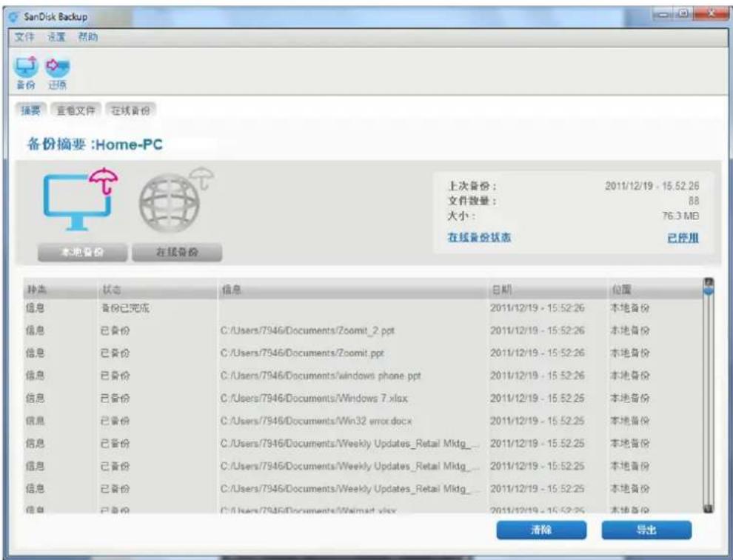Select the windows phone.ppt log entry

(x=363, y=376)
